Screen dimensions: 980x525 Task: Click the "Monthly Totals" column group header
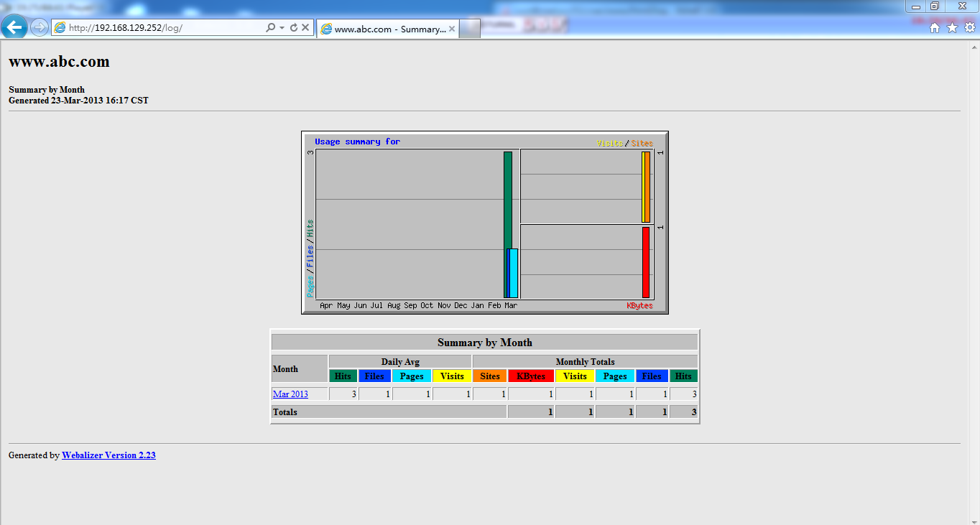(585, 362)
